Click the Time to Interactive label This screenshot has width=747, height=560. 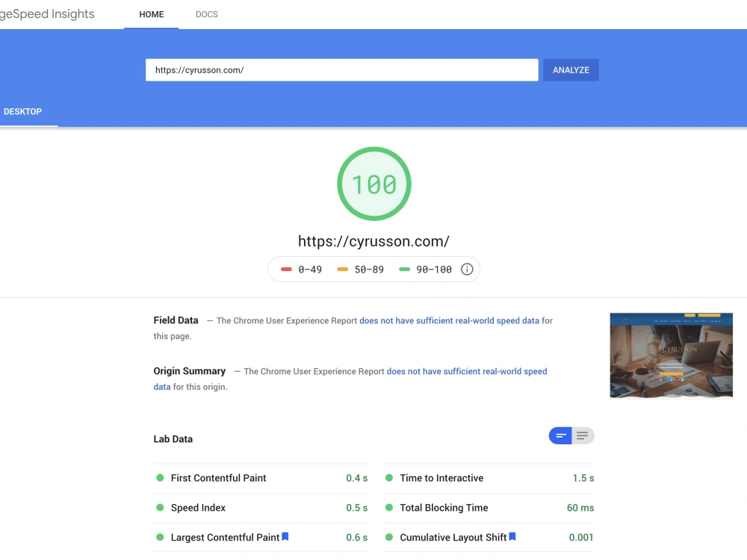tap(441, 478)
